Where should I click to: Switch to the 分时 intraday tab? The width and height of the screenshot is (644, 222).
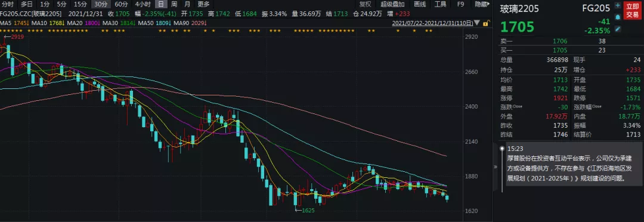[8, 5]
